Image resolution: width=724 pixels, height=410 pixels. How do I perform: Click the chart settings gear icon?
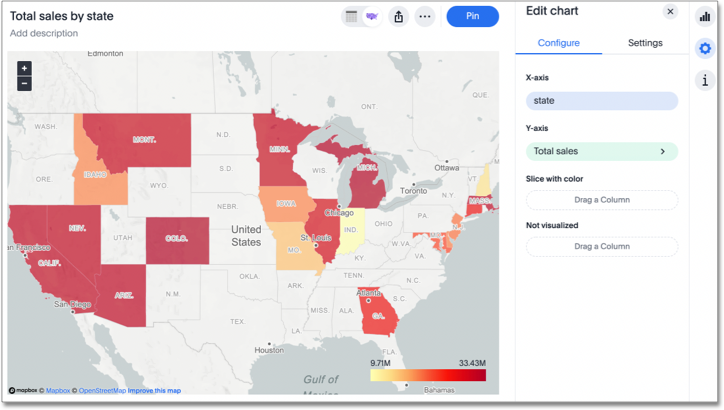(705, 48)
